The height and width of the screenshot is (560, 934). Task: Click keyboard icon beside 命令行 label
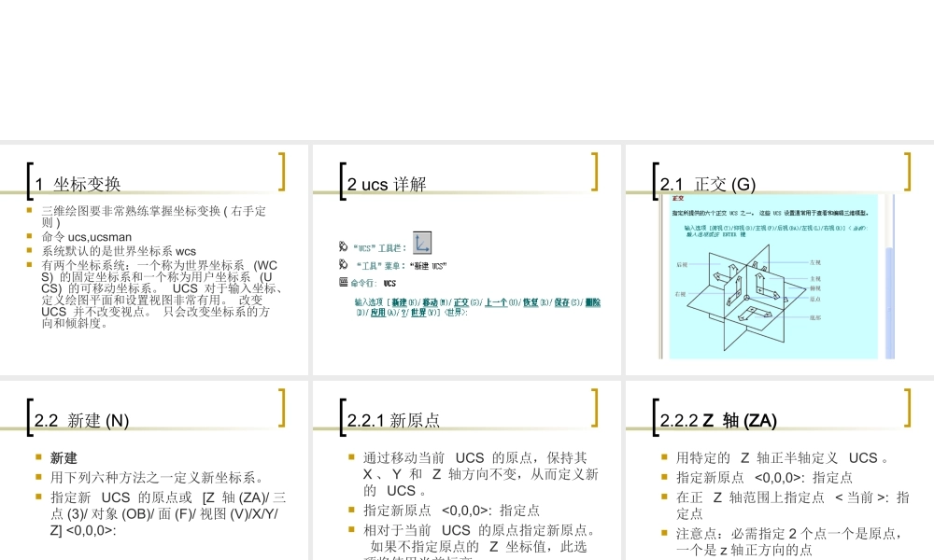pyautogui.click(x=343, y=282)
